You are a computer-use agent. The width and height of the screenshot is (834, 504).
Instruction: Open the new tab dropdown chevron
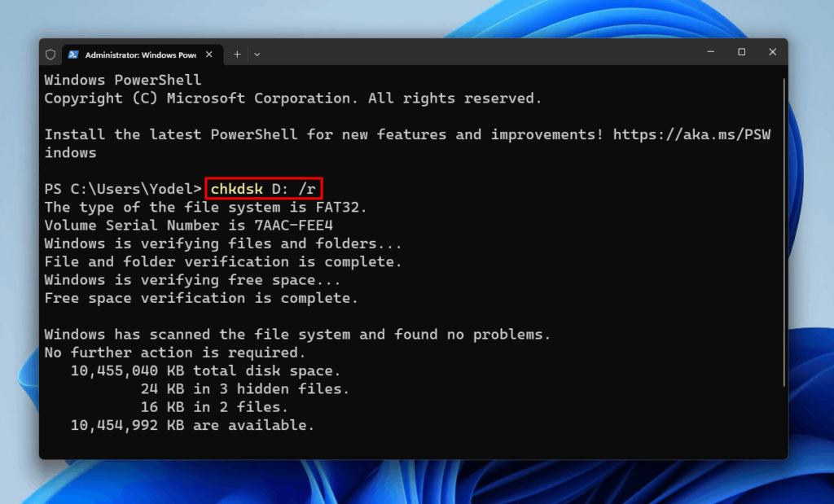[x=257, y=54]
